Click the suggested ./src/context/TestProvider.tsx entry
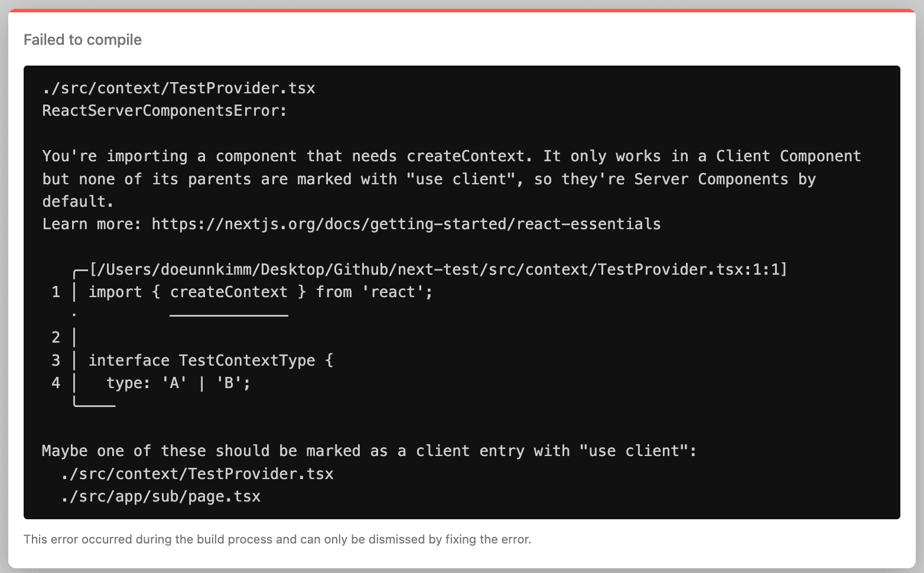Screen dimensions: 924x573 pos(197,474)
